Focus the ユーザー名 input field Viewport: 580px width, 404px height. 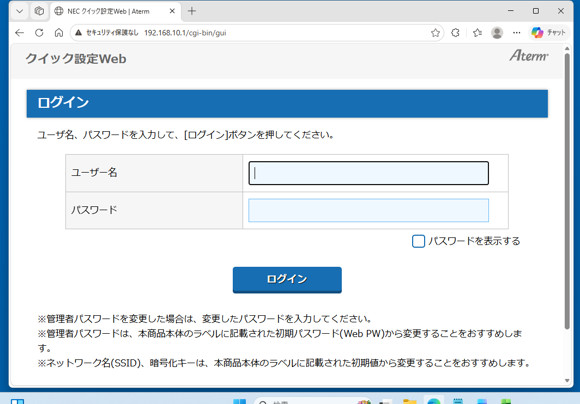point(368,173)
